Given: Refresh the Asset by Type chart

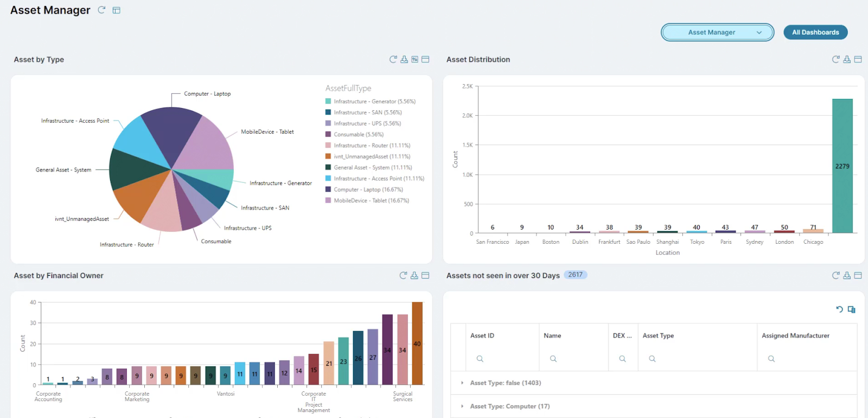Looking at the screenshot, I should [x=393, y=59].
